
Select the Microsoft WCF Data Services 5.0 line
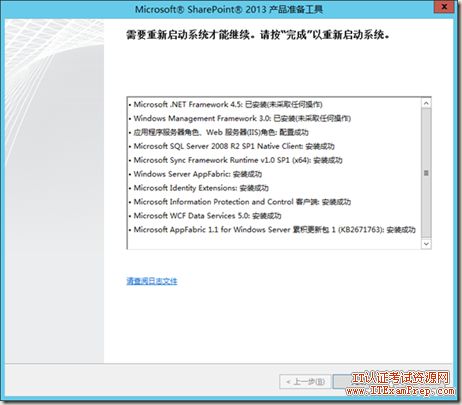205,216
